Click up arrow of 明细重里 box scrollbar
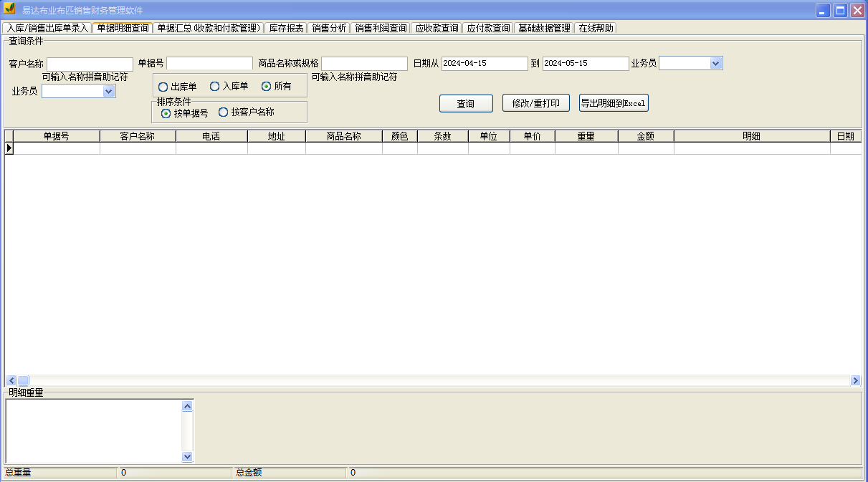The height and width of the screenshot is (482, 868). pos(188,406)
